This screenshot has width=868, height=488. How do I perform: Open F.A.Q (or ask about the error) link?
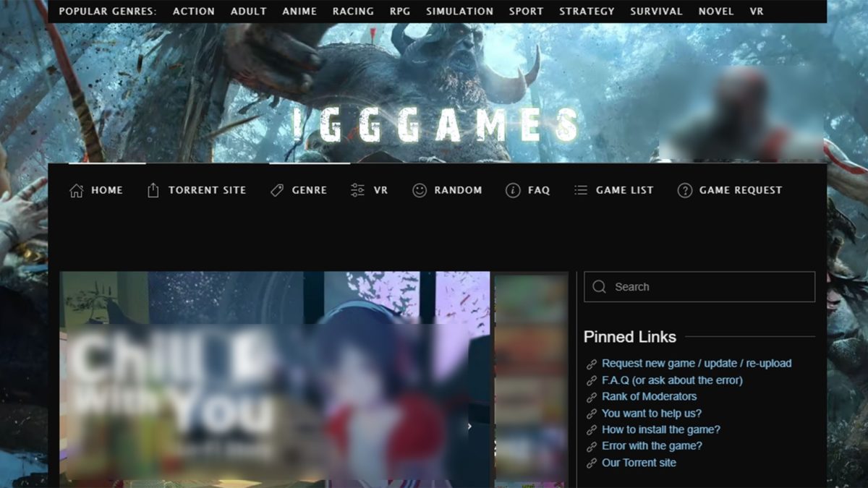[x=672, y=380]
